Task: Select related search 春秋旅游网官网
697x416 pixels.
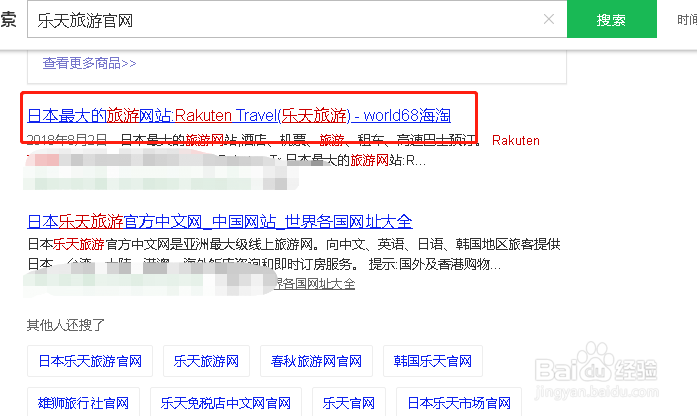Action: click(x=316, y=361)
